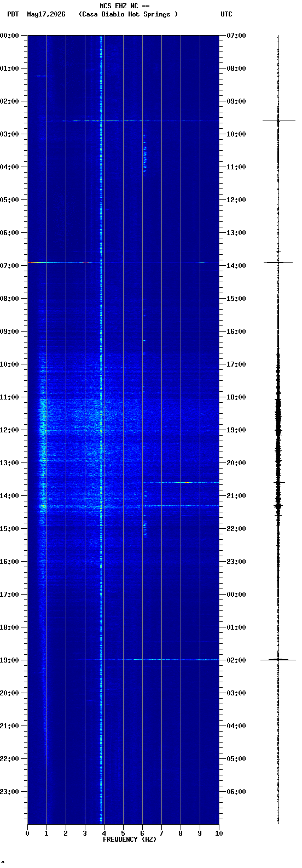Select the 1 Hz tick label

[x=47, y=833]
